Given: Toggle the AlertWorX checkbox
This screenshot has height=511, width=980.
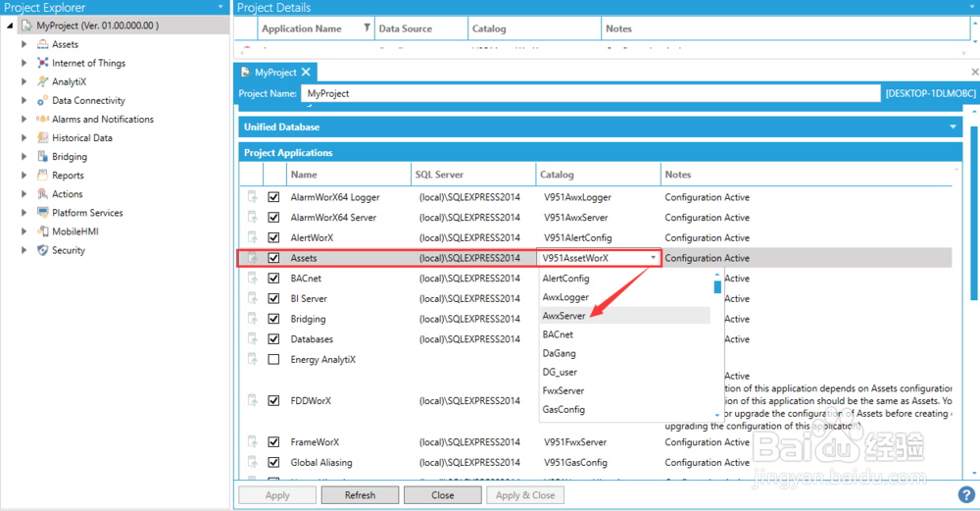Looking at the screenshot, I should [x=273, y=237].
